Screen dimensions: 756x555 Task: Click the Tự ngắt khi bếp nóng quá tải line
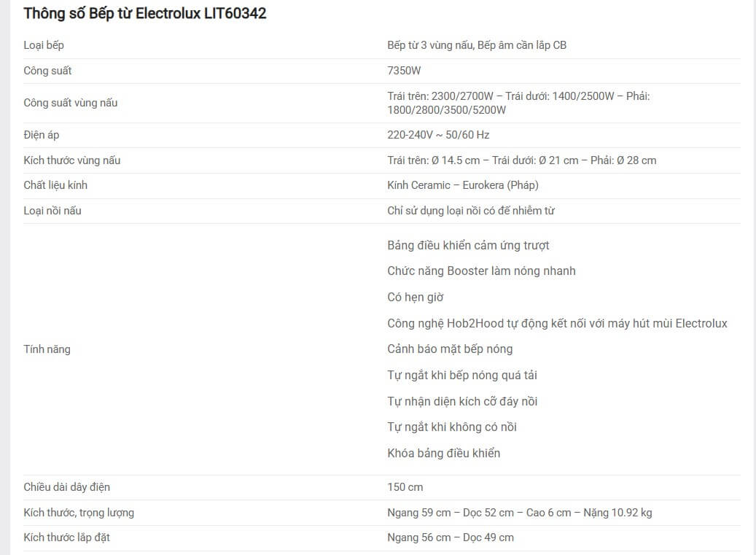(462, 375)
